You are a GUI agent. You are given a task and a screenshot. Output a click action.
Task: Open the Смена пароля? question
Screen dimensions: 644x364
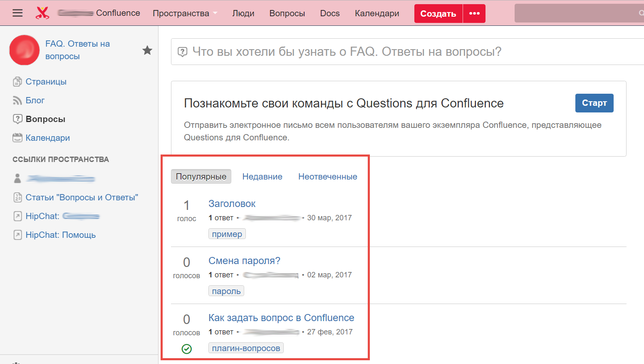(244, 261)
